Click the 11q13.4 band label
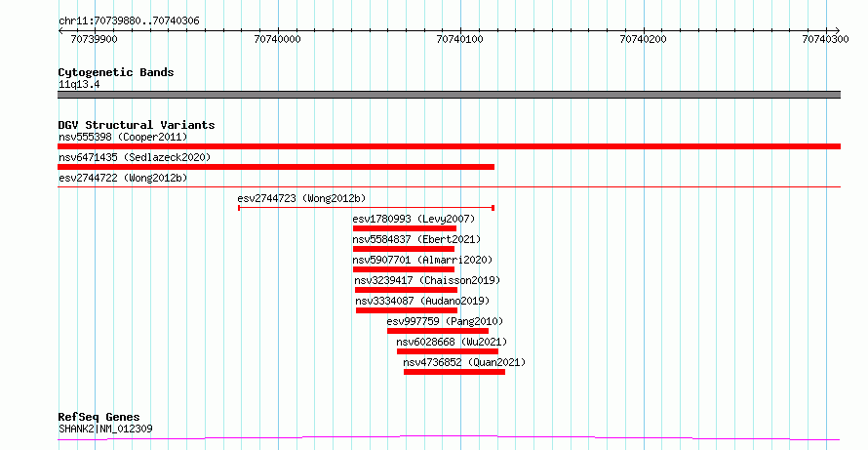Screen dimensions: 868x450 79,85
